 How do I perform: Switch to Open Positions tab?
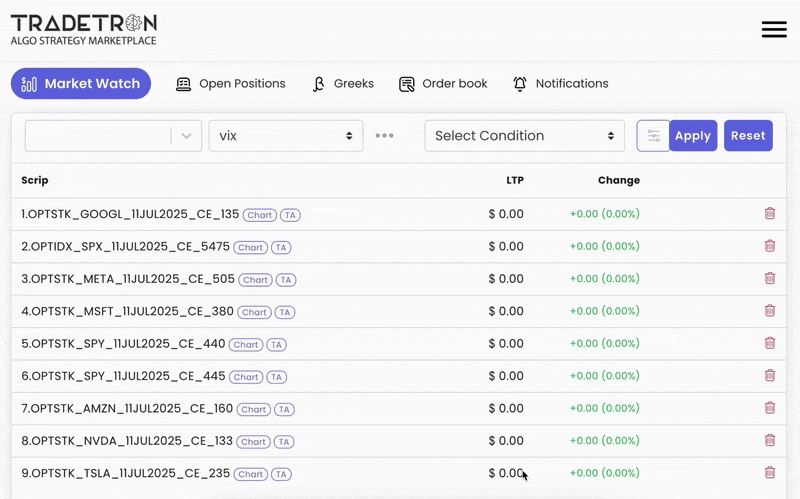pos(231,84)
